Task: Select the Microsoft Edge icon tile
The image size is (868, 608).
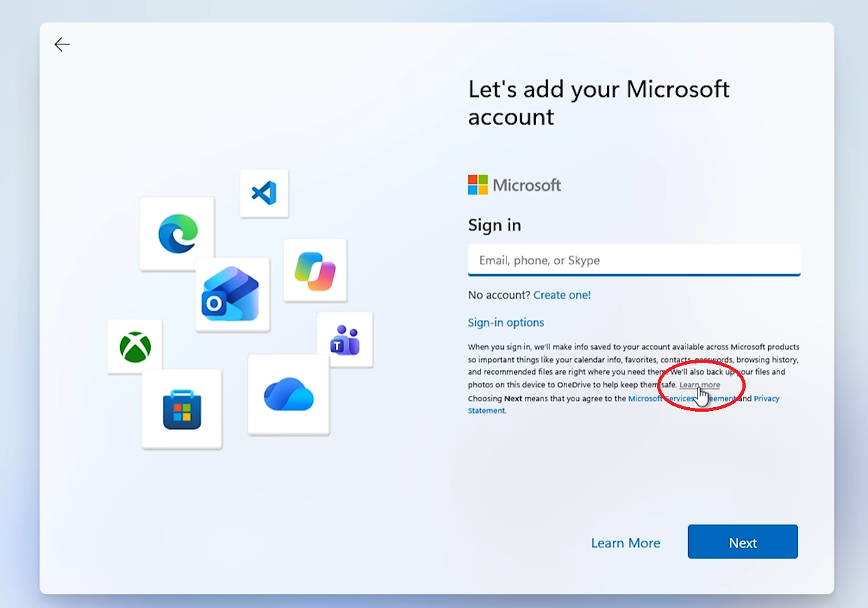Action: click(177, 233)
